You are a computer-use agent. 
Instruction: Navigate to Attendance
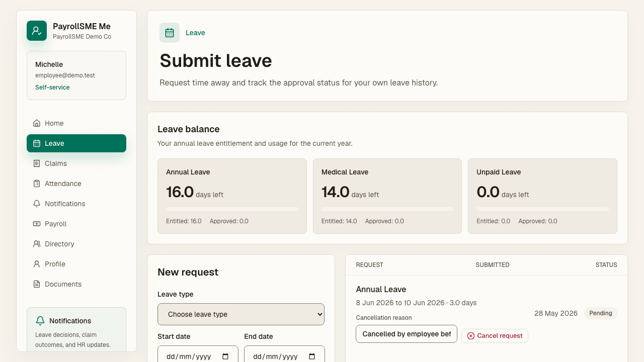click(76, 184)
